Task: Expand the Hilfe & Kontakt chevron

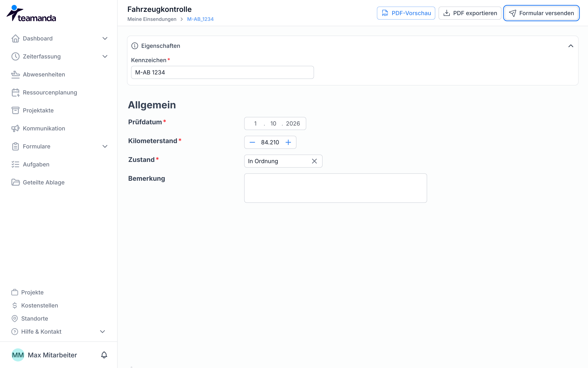Action: point(102,332)
